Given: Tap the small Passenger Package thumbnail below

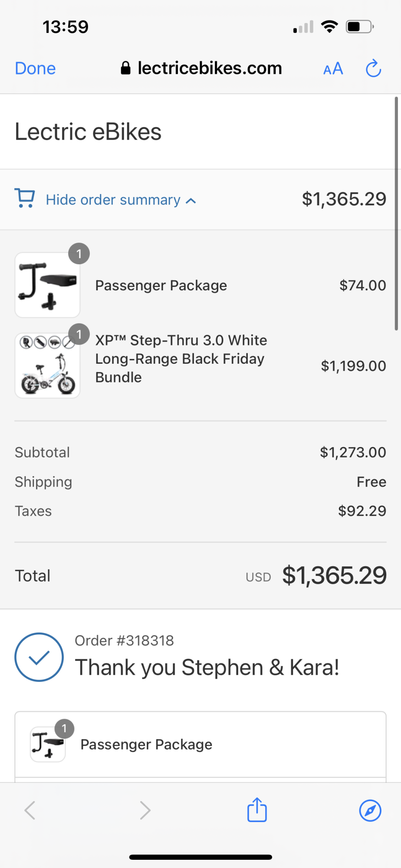Looking at the screenshot, I should 48,744.
